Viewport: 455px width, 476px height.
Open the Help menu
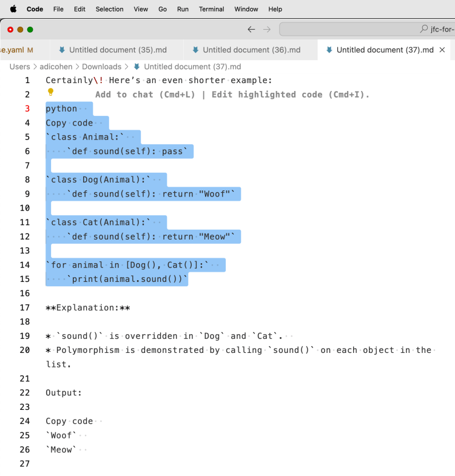pos(275,9)
